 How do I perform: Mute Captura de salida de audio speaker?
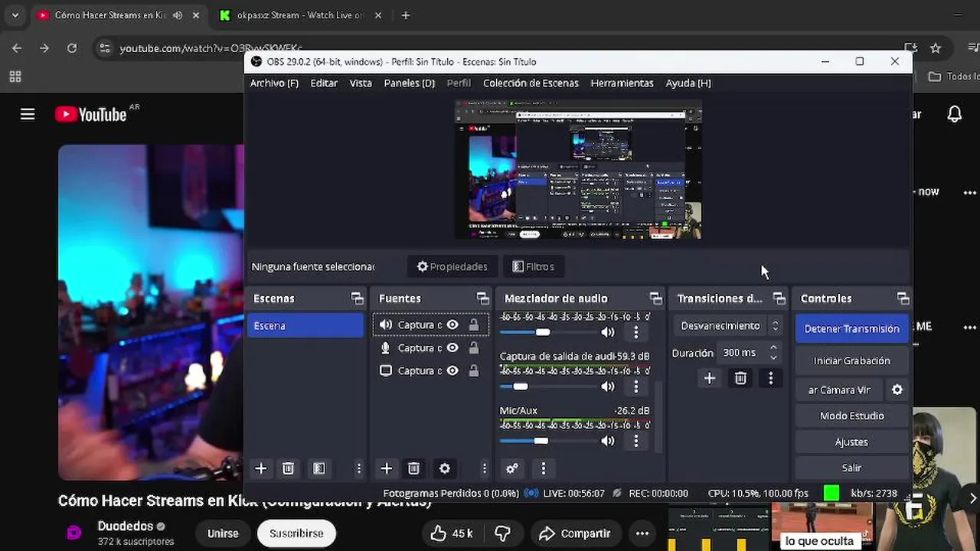(608, 386)
